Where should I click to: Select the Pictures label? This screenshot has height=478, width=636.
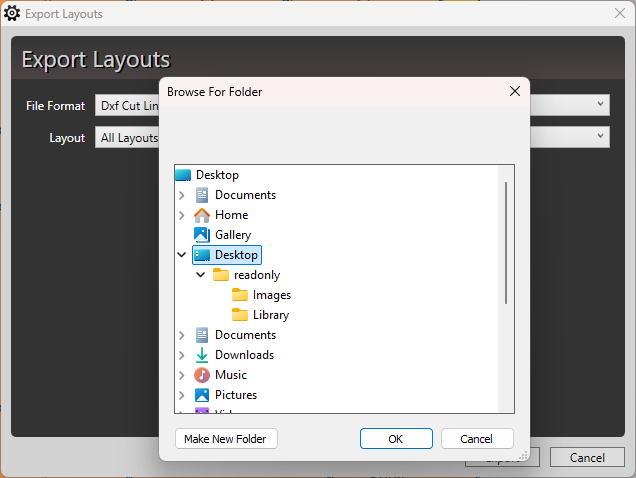pos(236,395)
